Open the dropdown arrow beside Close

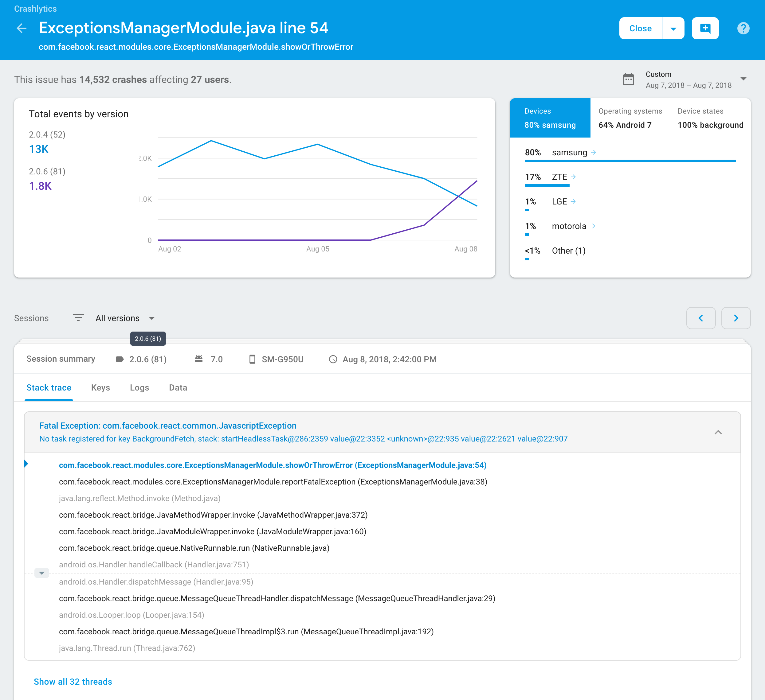pyautogui.click(x=673, y=28)
